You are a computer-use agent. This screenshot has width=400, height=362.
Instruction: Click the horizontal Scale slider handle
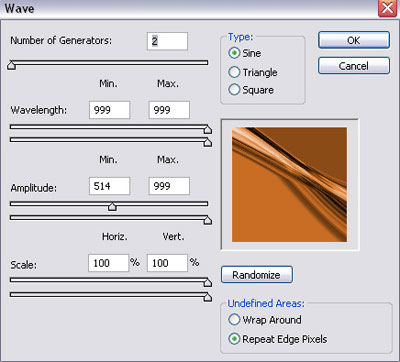208,282
